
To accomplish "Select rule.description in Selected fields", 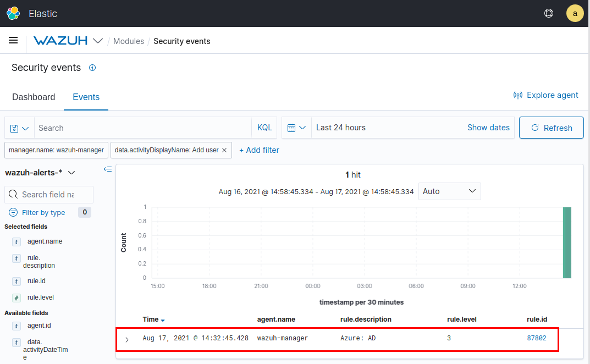I will pyautogui.click(x=39, y=262).
